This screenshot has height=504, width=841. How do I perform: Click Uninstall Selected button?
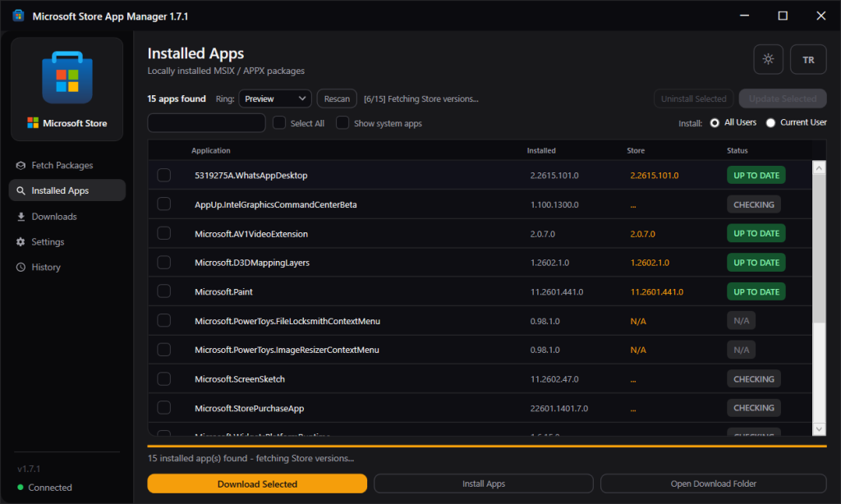tap(693, 99)
